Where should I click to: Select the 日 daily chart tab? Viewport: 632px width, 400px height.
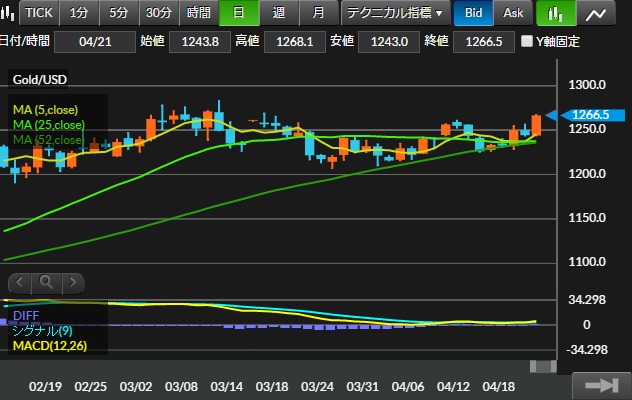(x=239, y=12)
